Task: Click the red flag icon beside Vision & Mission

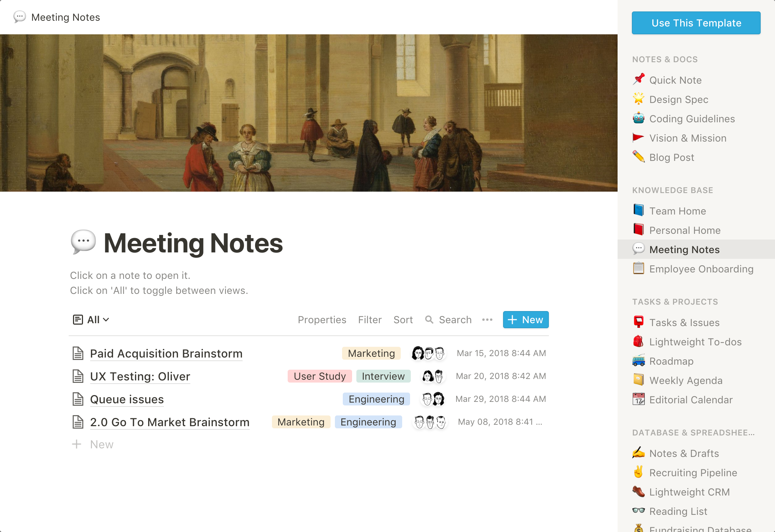Action: (638, 137)
